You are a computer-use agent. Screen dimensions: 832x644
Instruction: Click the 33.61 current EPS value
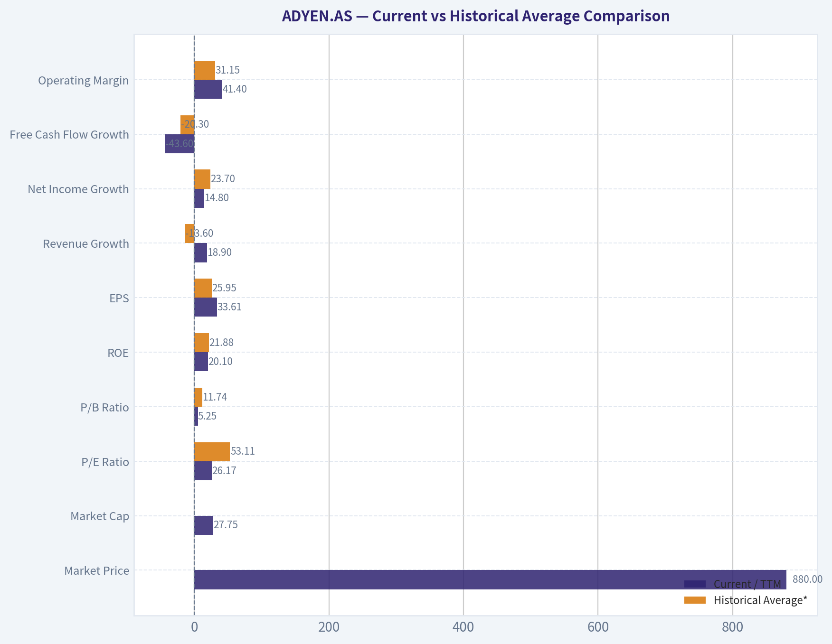[229, 307]
